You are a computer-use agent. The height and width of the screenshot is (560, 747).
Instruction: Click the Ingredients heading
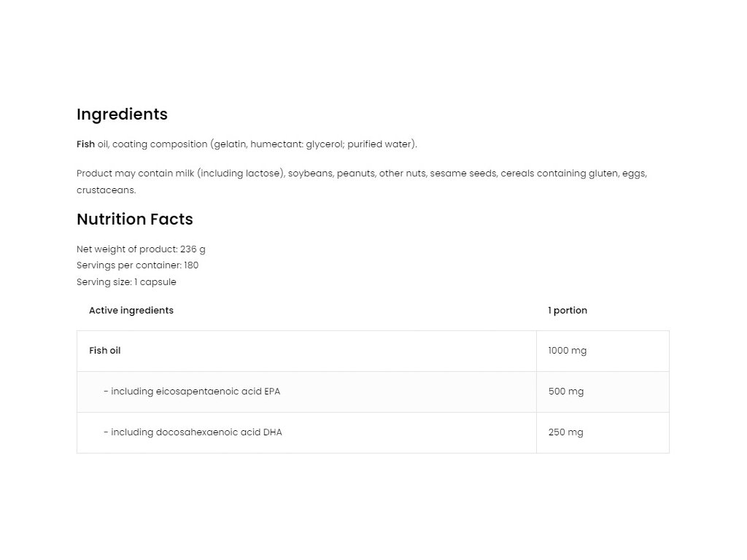click(122, 114)
